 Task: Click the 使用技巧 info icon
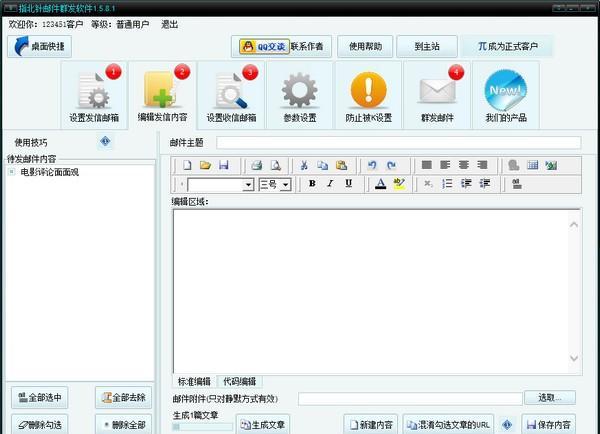[105, 142]
